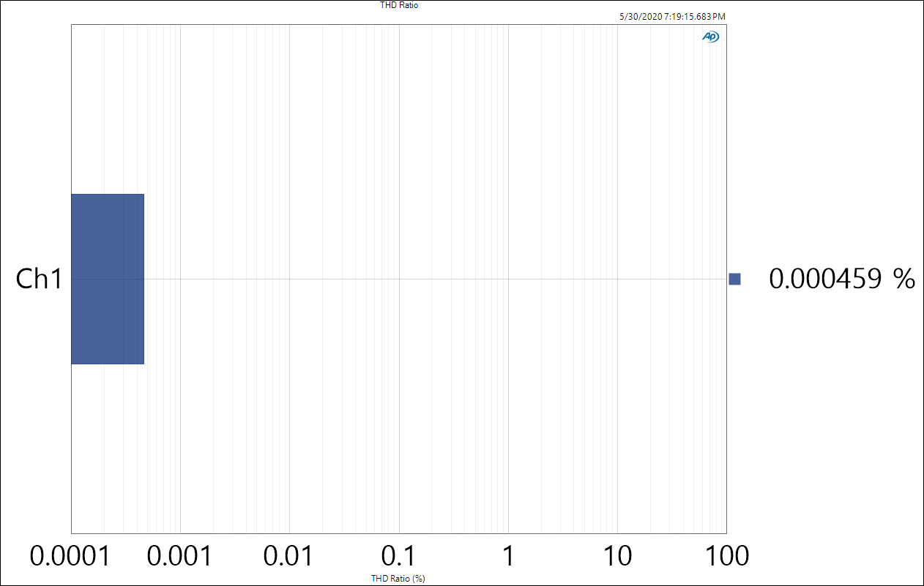Select the 0.000459 % reading value

[842, 279]
